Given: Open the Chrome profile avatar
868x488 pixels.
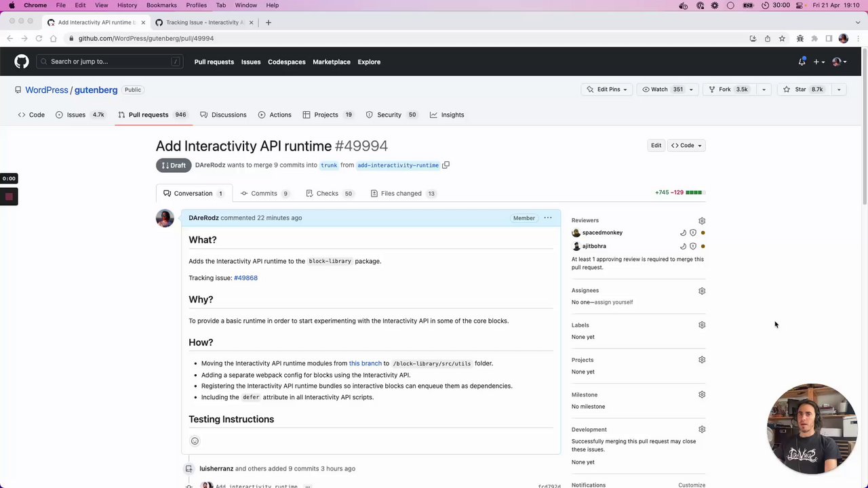Looking at the screenshot, I should (x=843, y=39).
